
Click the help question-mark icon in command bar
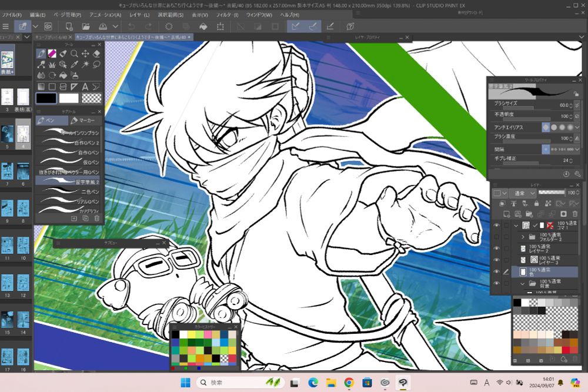[350, 26]
